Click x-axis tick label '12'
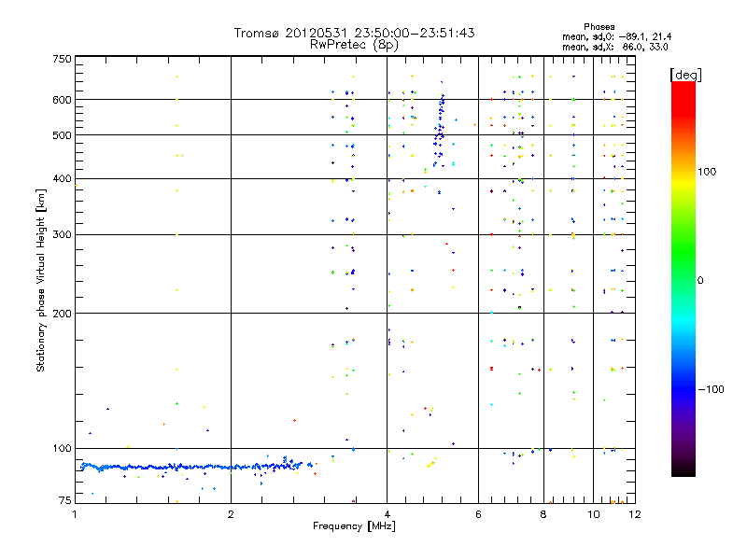This screenshot has height=560, width=747. (635, 514)
